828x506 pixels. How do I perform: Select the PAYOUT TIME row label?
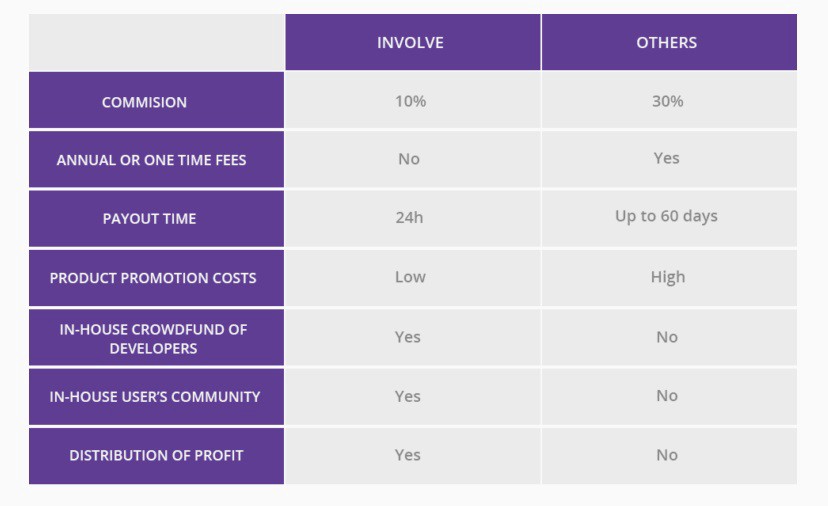tap(156, 219)
